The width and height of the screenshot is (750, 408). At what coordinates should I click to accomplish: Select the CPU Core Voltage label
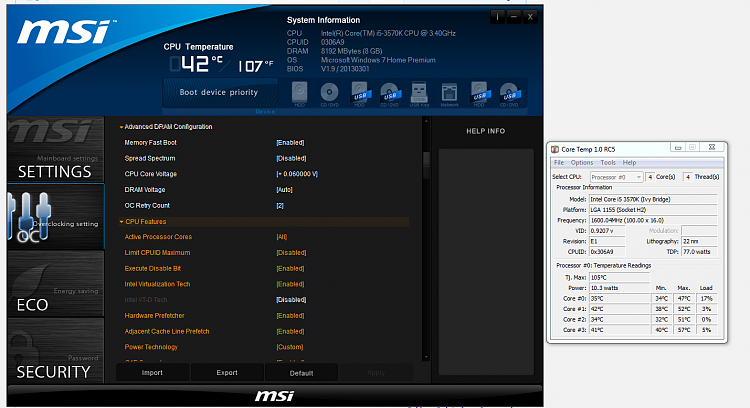point(151,174)
